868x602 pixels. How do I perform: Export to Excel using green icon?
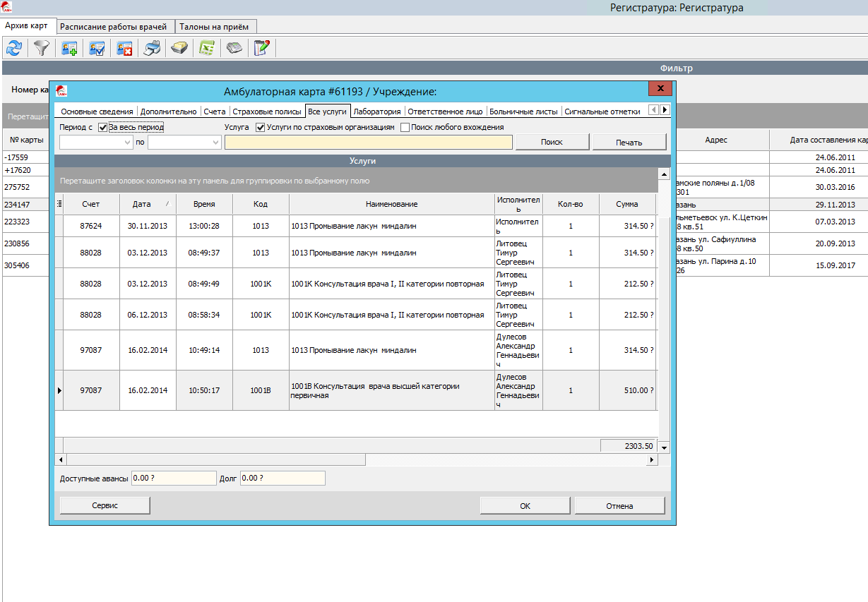point(206,48)
